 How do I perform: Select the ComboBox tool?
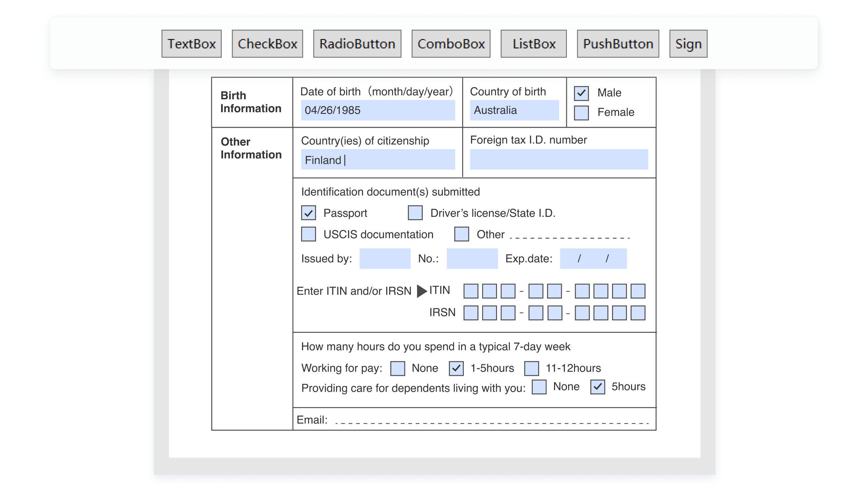pyautogui.click(x=451, y=43)
